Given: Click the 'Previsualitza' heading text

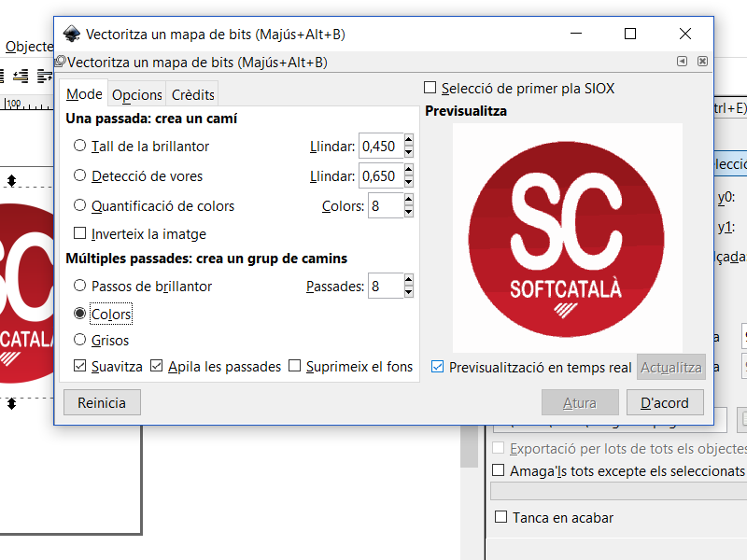Looking at the screenshot, I should coord(466,111).
